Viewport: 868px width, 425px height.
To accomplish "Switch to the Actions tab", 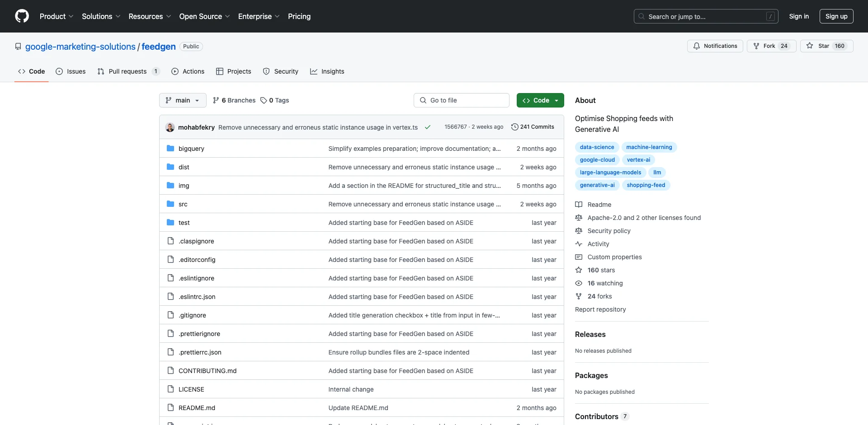I will click(188, 71).
